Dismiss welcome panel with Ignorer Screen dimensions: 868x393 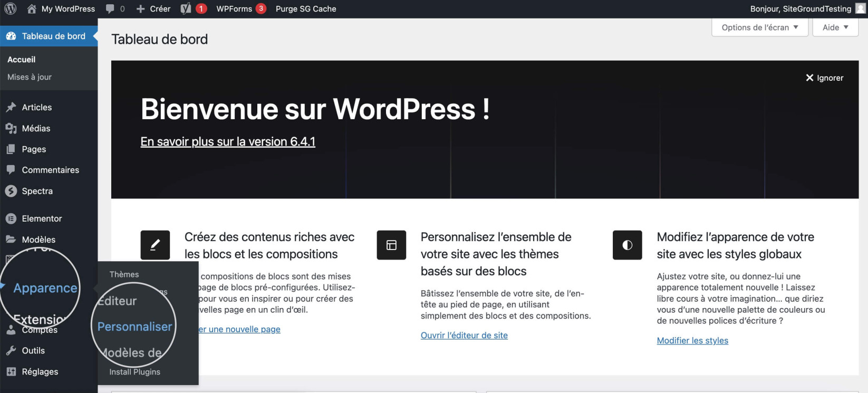824,78
